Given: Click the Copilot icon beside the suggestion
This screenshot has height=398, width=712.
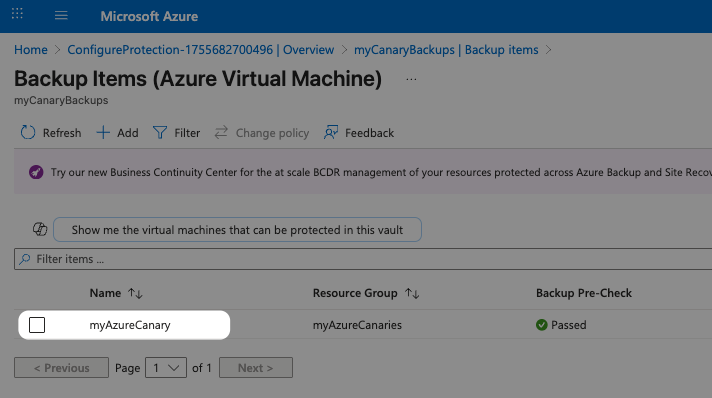Looking at the screenshot, I should click(x=40, y=229).
